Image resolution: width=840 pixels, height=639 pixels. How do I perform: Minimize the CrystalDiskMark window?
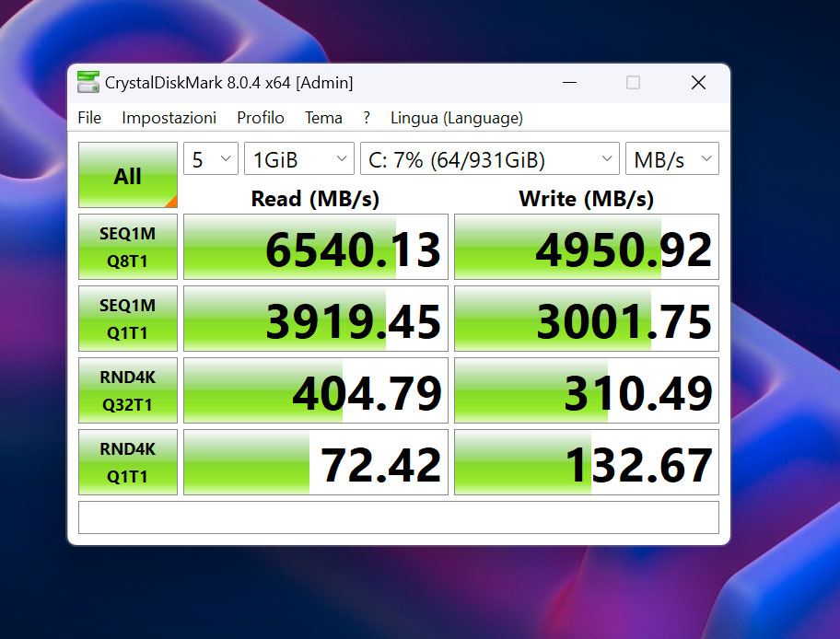pyautogui.click(x=569, y=83)
